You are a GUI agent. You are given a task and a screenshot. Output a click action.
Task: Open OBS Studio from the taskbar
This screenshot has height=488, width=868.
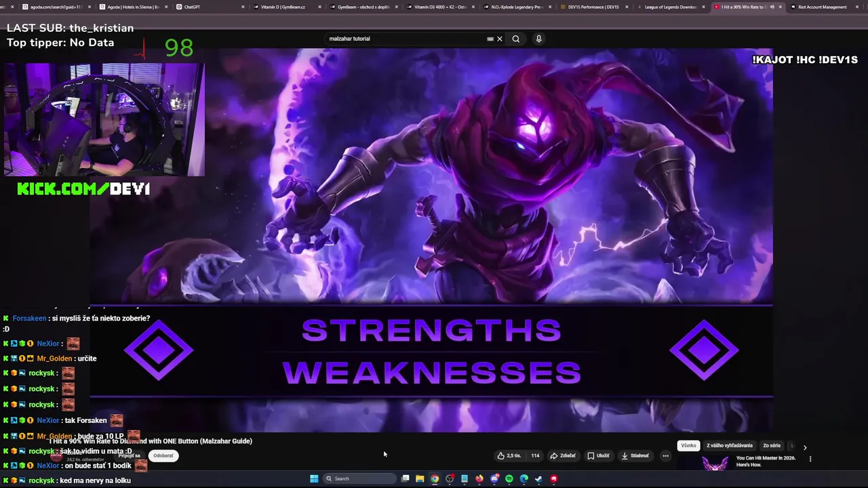pyautogui.click(x=450, y=479)
